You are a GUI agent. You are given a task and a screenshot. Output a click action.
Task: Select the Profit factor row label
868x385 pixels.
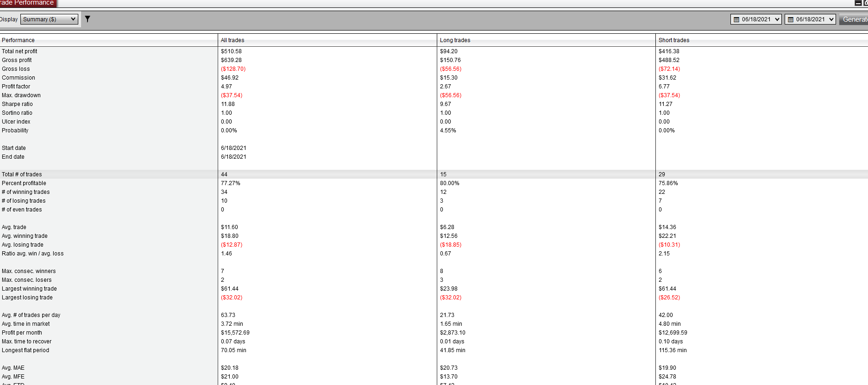point(16,87)
